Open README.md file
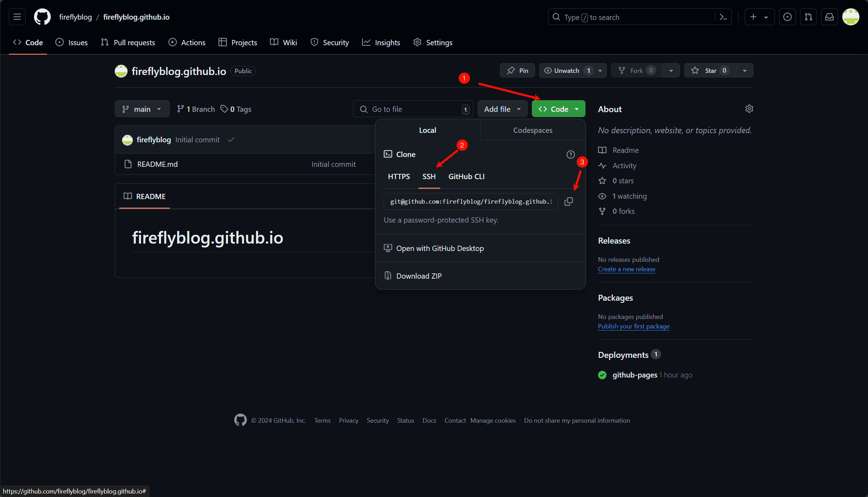The width and height of the screenshot is (868, 497). click(157, 164)
